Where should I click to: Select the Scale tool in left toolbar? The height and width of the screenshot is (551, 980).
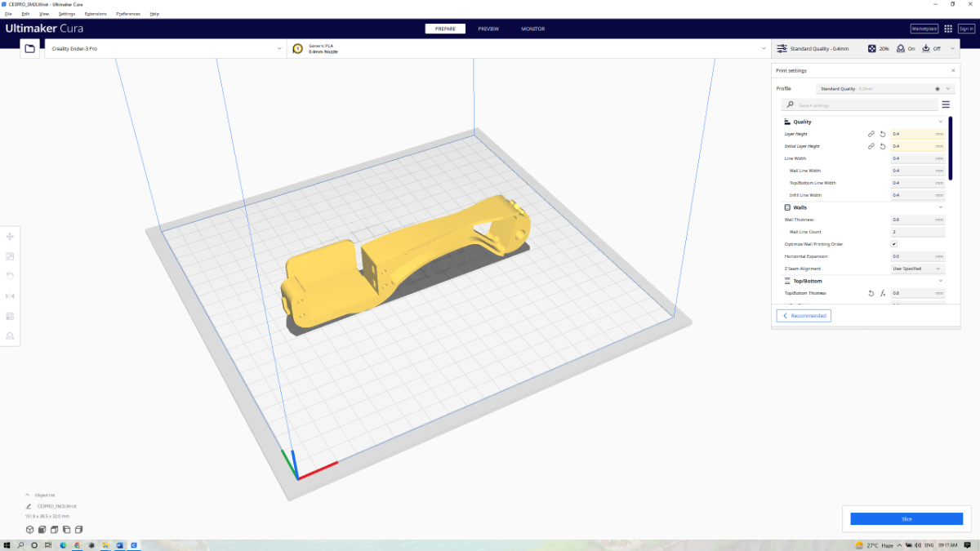(10, 256)
